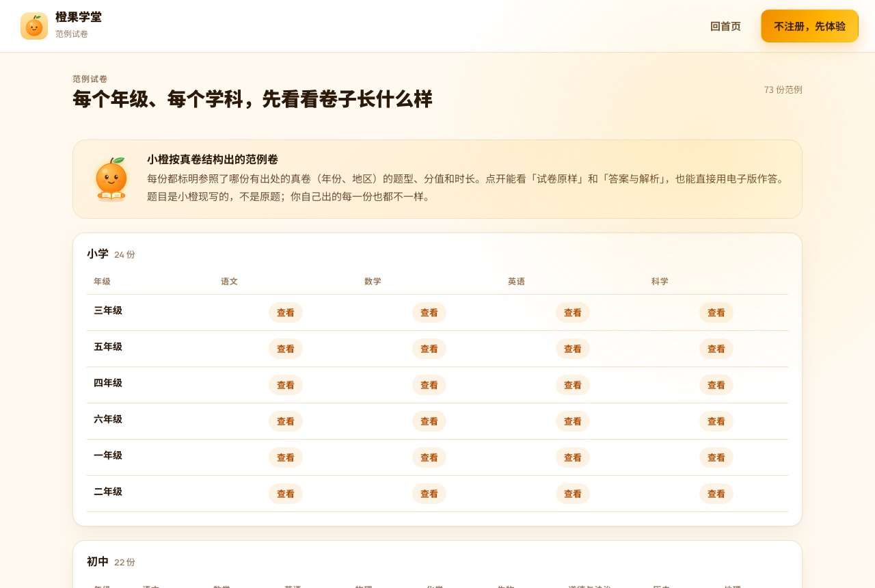This screenshot has width=875, height=588.
Task: Click the 小橙按真卷结构出的范例卷 heading
Action: [213, 159]
